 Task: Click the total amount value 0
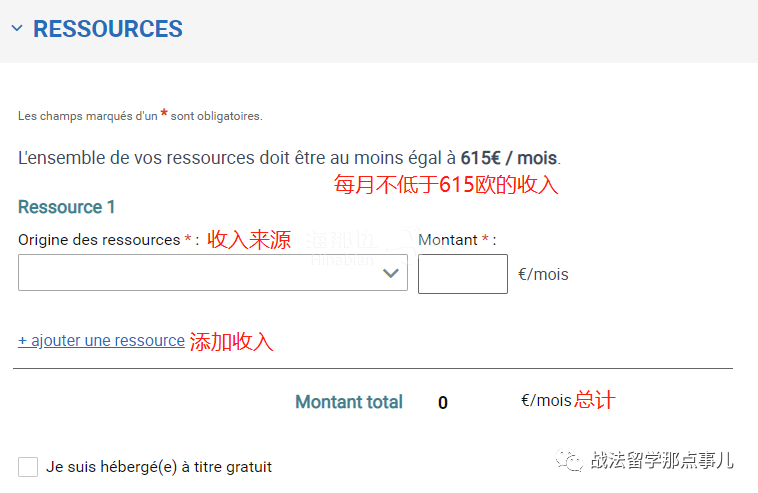click(x=443, y=403)
